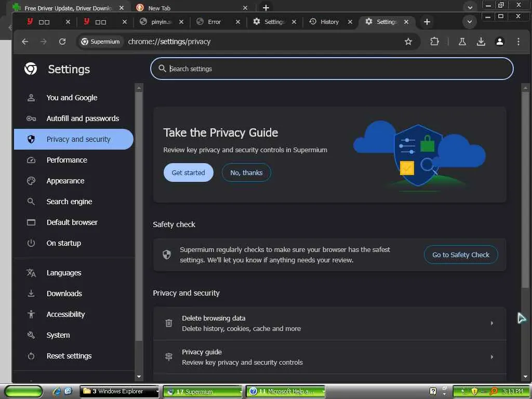Click the forward navigation arrow
This screenshot has width=532, height=399.
click(x=44, y=42)
